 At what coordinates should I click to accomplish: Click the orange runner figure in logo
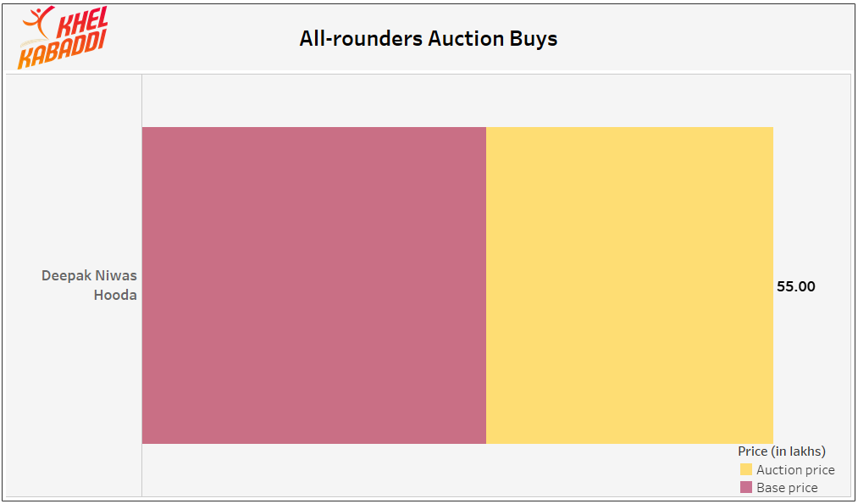pos(38,23)
